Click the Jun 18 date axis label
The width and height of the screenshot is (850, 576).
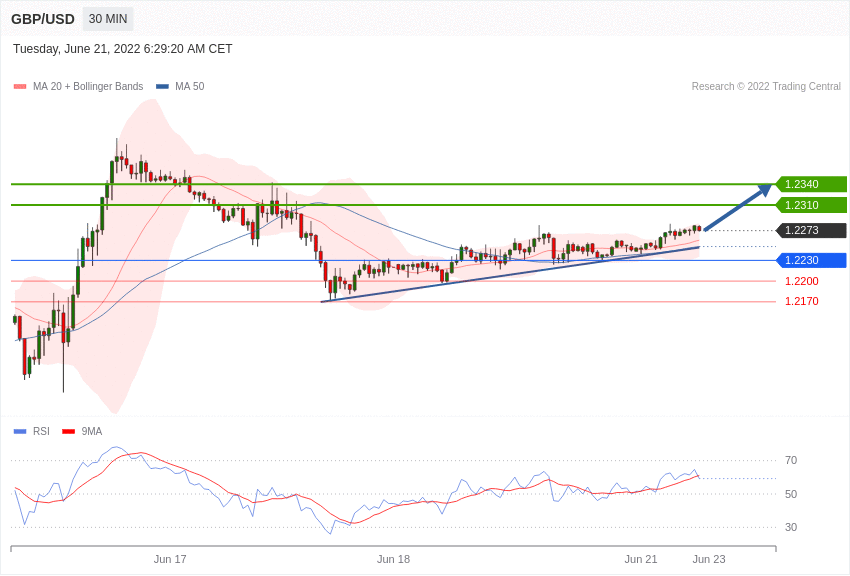(394, 559)
